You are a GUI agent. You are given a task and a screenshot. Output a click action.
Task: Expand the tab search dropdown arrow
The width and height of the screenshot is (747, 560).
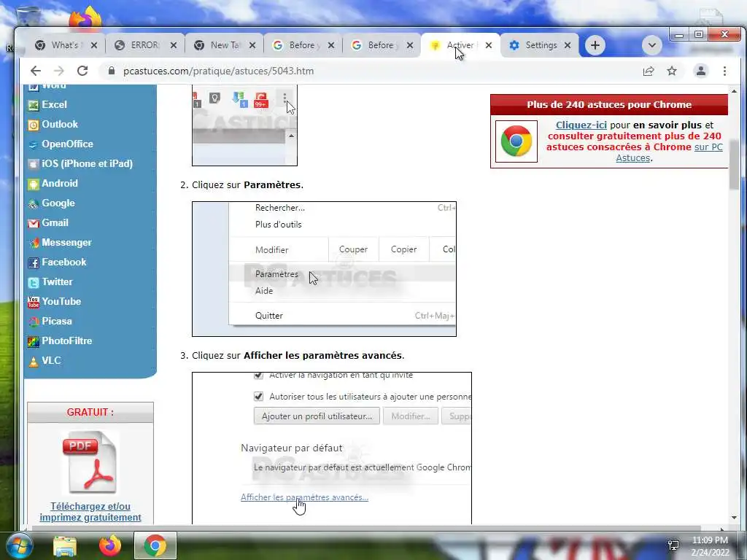(651, 45)
